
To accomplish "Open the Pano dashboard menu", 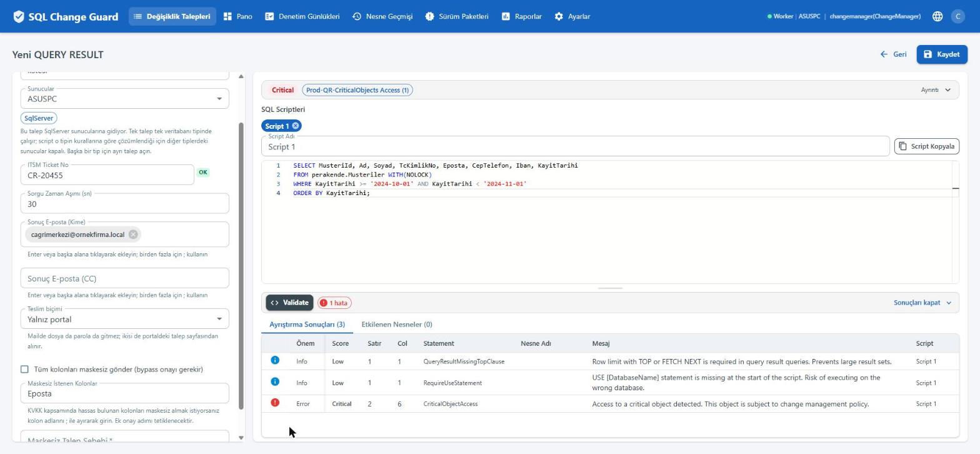I will 237,16.
